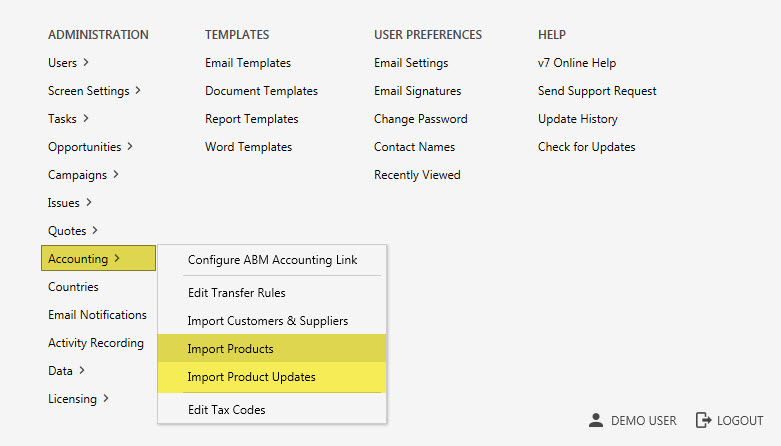
Task: Expand the Users submenu
Action: 68,63
